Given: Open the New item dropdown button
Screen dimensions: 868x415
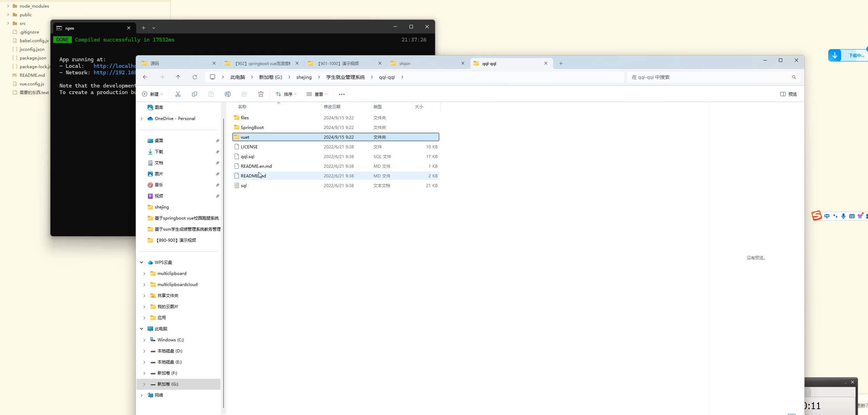Looking at the screenshot, I should point(152,94).
